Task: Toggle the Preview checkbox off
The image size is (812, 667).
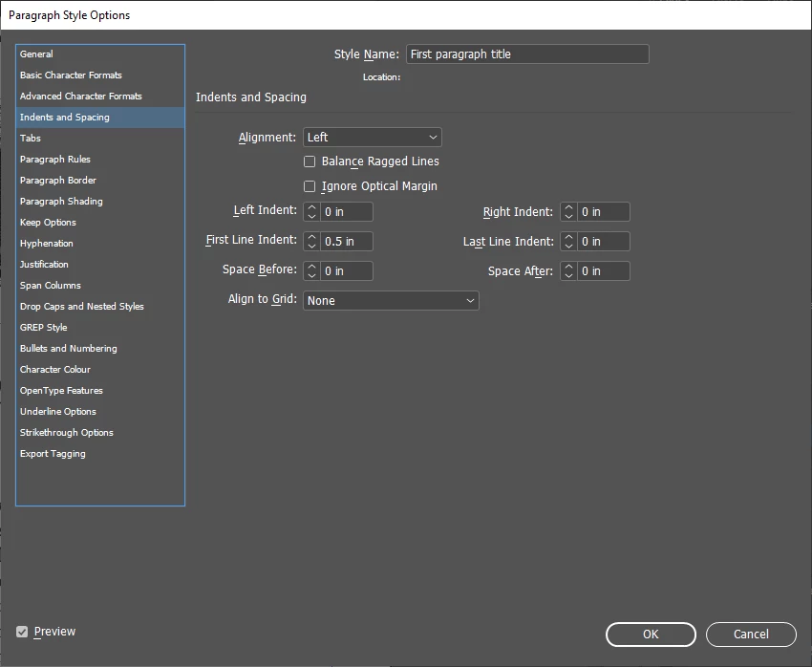Action: pyautogui.click(x=22, y=632)
